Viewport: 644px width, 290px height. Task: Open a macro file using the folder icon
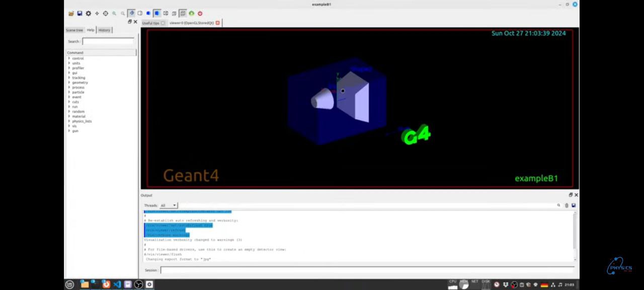[x=71, y=14]
